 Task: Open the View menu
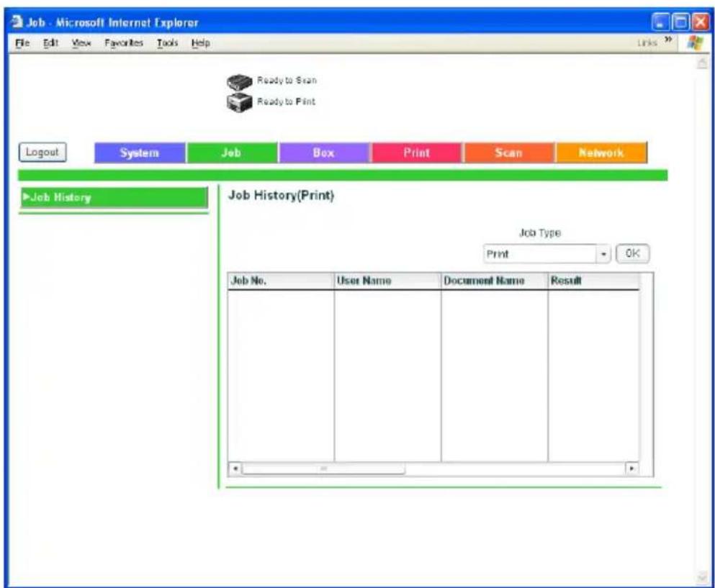pyautogui.click(x=81, y=43)
